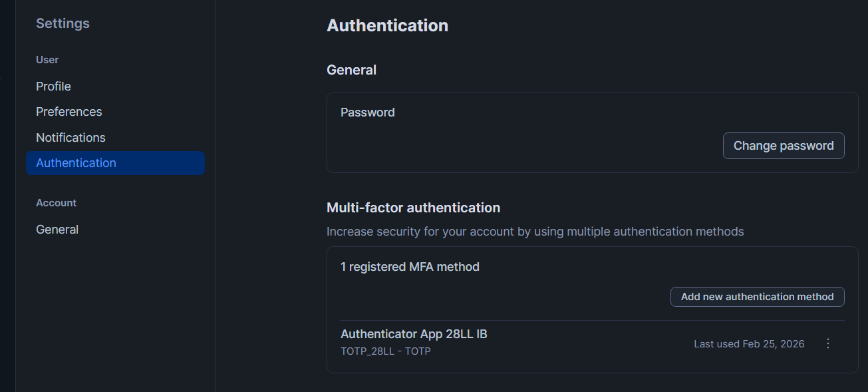Click the Increase security description text
Viewport: 868px width, 392px height.
[x=535, y=232]
